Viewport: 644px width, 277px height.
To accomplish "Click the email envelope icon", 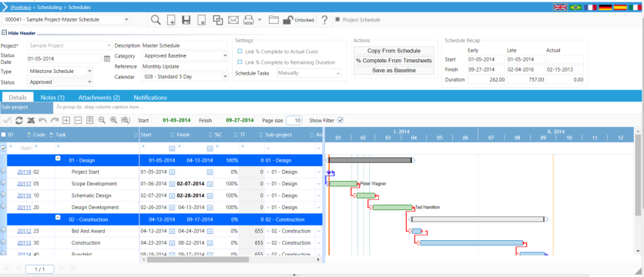I will click(x=233, y=20).
